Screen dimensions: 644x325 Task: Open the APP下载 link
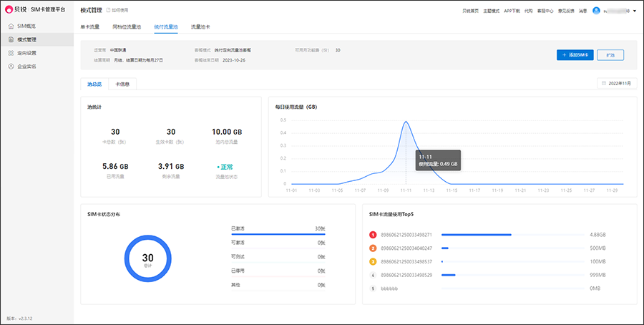(512, 11)
